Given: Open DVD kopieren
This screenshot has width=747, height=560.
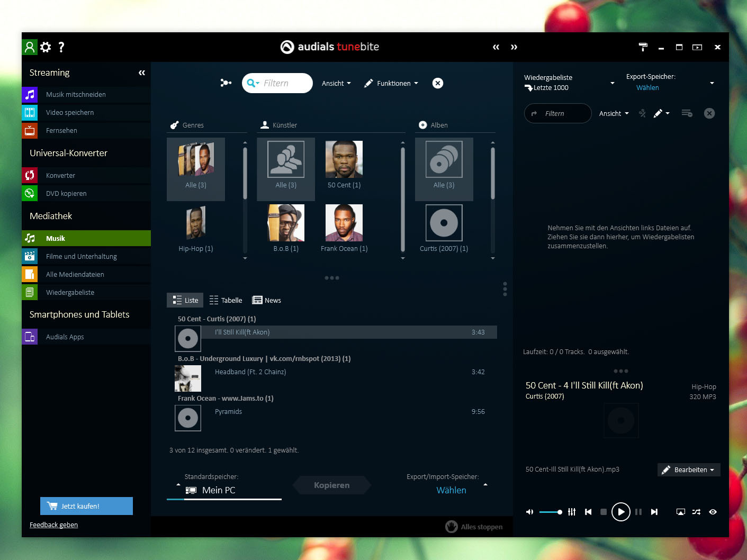Looking at the screenshot, I should [x=86, y=194].
